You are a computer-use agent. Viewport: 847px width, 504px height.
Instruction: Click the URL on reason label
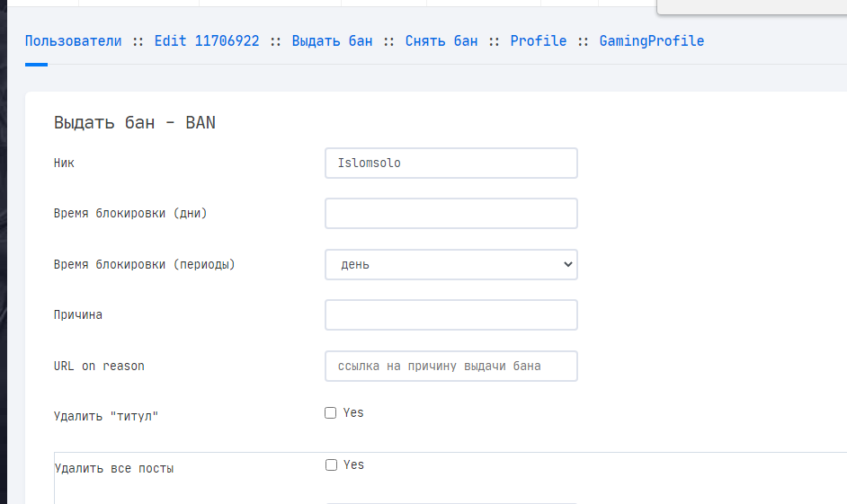click(99, 366)
